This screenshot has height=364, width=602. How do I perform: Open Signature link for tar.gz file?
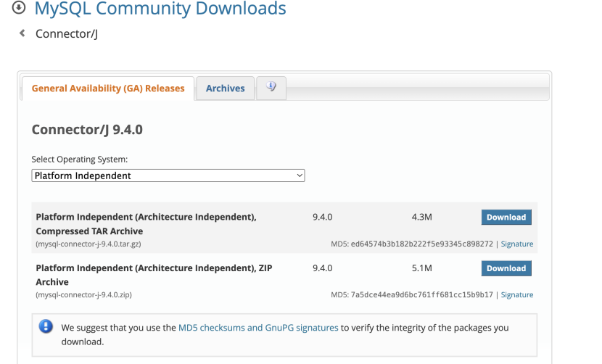[516, 244]
